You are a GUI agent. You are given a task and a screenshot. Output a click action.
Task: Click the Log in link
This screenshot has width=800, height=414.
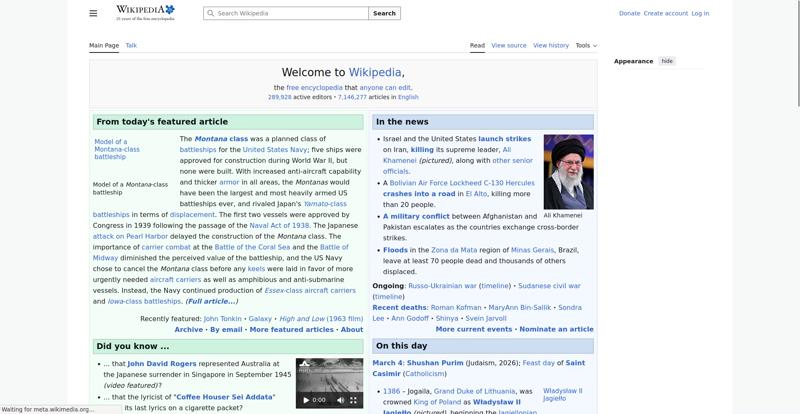[700, 14]
